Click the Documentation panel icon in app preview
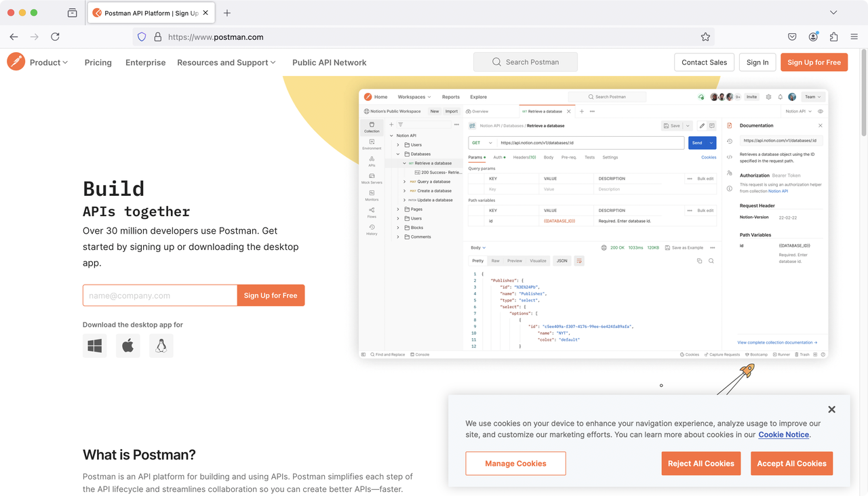 pyautogui.click(x=730, y=125)
